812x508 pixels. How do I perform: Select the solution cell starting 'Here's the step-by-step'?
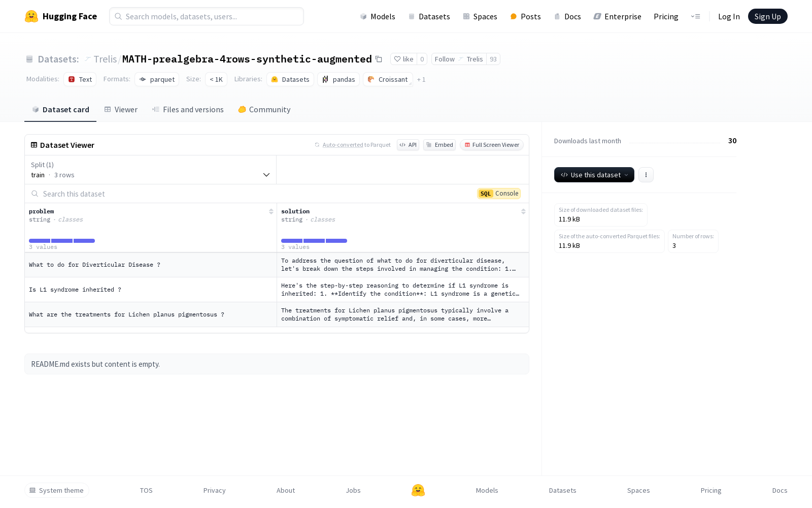(x=403, y=290)
